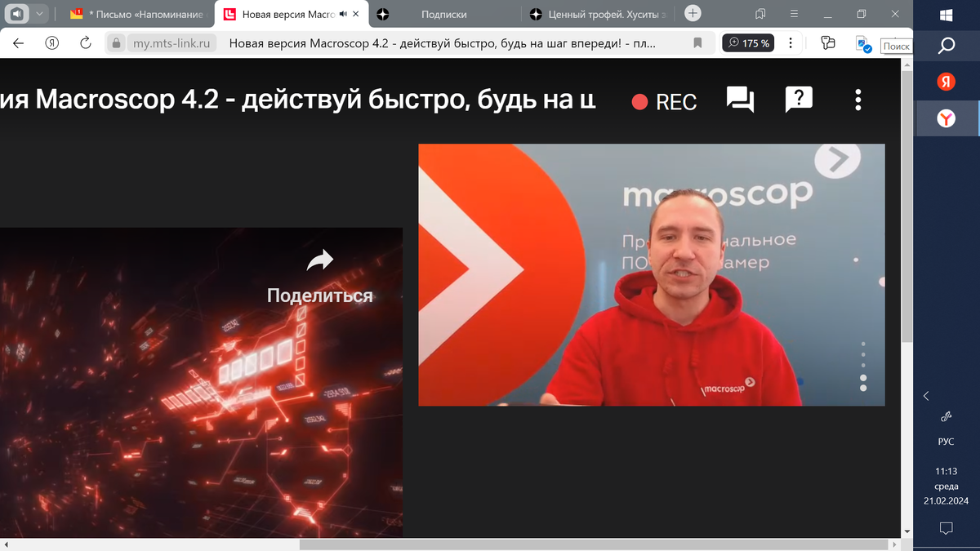Click the share arrow icon over the video
980x551 pixels.
click(321, 261)
